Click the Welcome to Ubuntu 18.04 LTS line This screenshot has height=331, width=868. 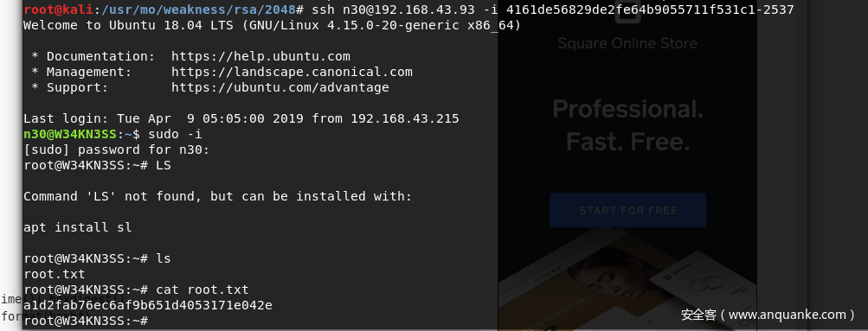[x=273, y=25]
